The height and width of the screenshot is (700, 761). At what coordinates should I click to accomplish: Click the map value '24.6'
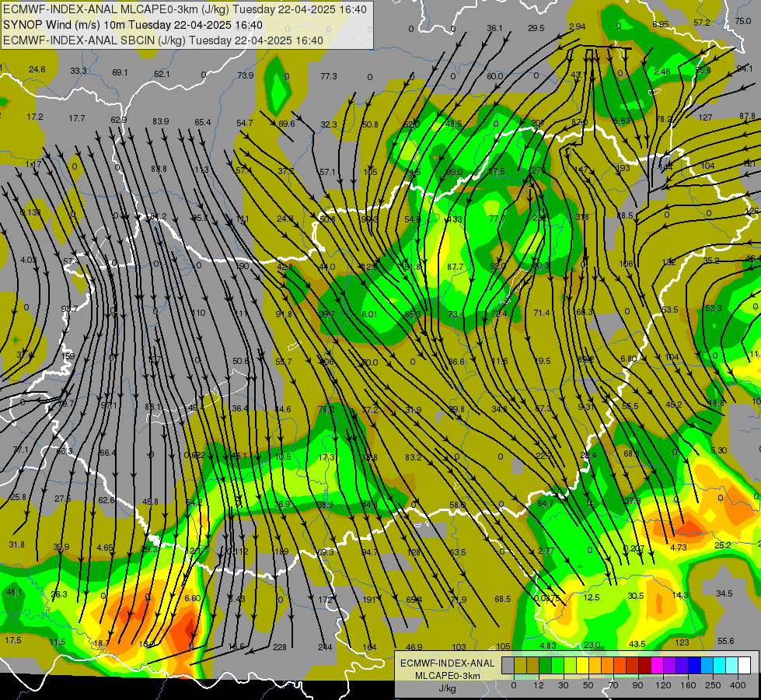pyautogui.click(x=37, y=69)
